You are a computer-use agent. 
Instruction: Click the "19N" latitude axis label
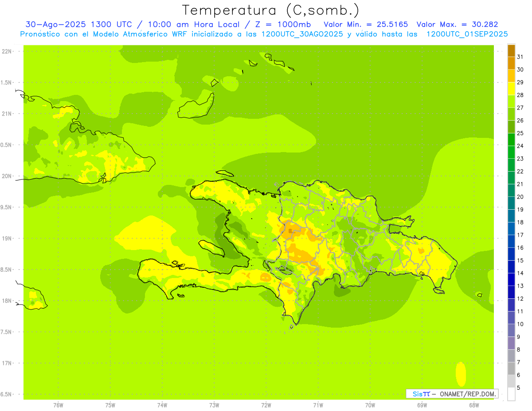7,239
